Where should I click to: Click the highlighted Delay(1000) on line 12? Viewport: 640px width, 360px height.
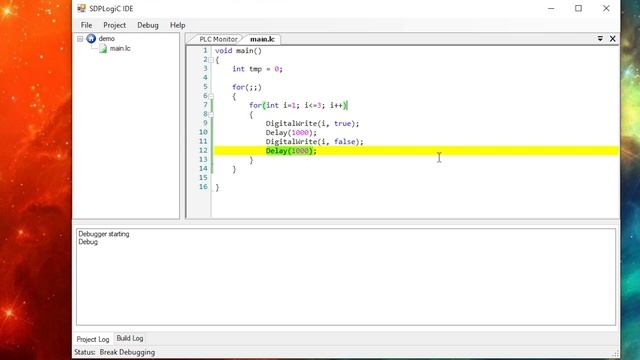[291, 151]
